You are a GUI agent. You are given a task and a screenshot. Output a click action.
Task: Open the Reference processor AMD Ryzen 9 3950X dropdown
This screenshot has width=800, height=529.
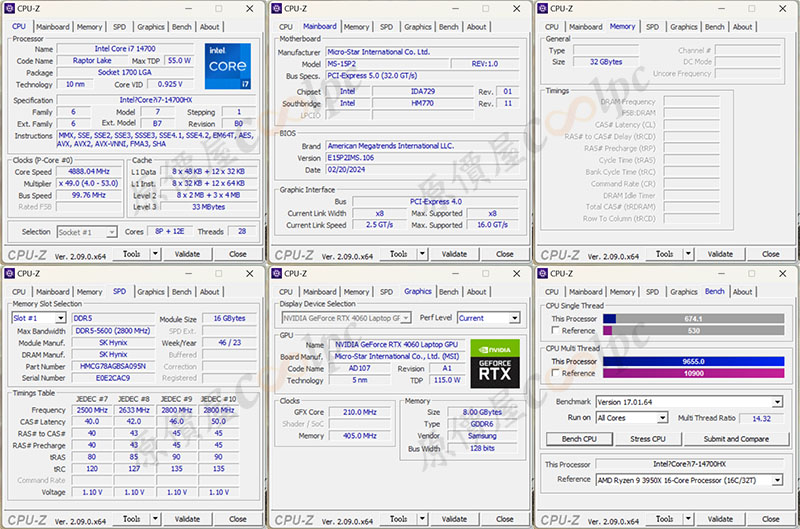(689, 480)
